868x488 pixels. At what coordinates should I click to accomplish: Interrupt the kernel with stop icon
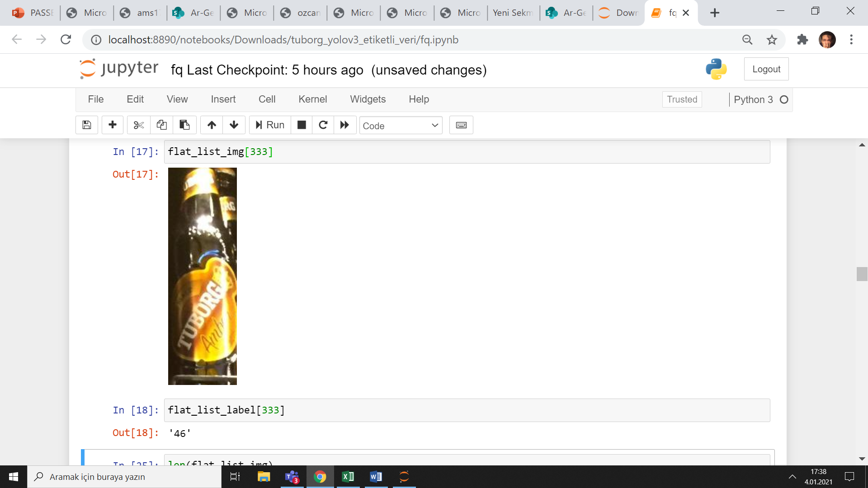tap(301, 125)
